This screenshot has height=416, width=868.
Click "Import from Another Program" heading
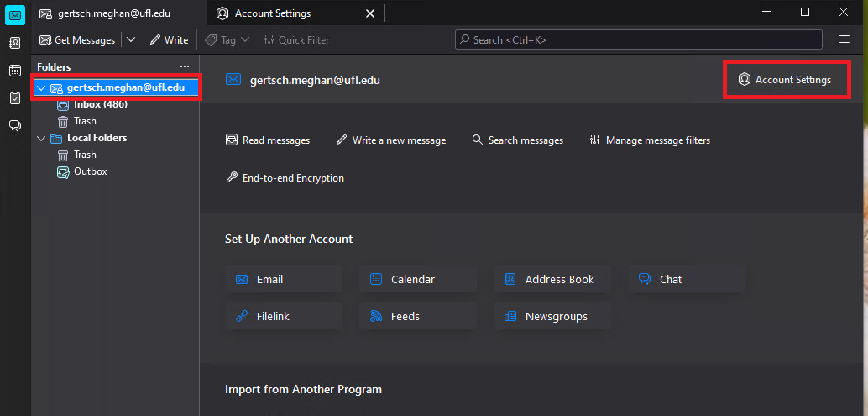[303, 389]
